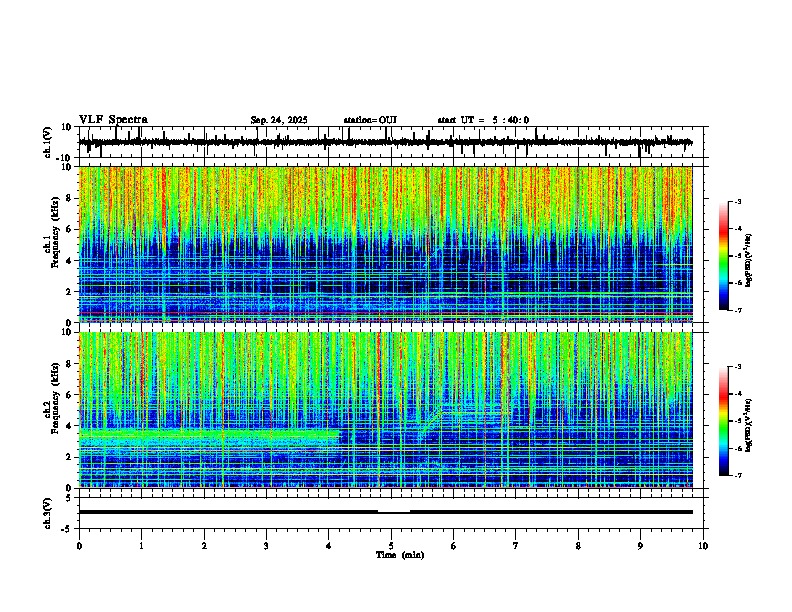Image resolution: width=792 pixels, height=612 pixels.
Task: Click the ch.1 voltage waveform trace
Action: [x=385, y=142]
